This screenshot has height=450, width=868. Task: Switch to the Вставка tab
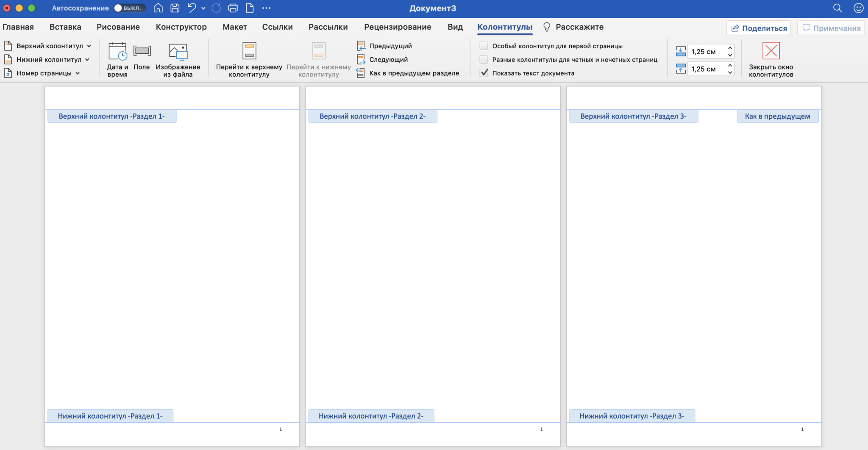[65, 27]
